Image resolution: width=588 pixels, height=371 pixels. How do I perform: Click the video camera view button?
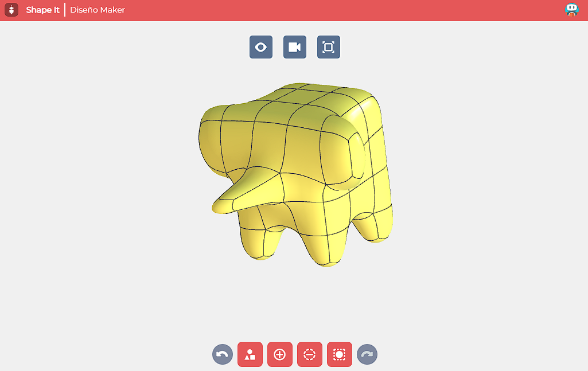(295, 47)
